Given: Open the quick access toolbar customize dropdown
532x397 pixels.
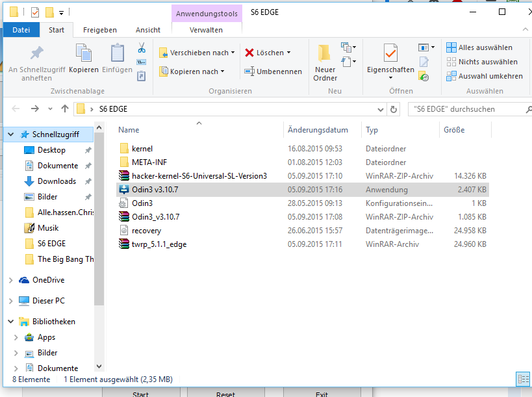Looking at the screenshot, I should [62, 13].
